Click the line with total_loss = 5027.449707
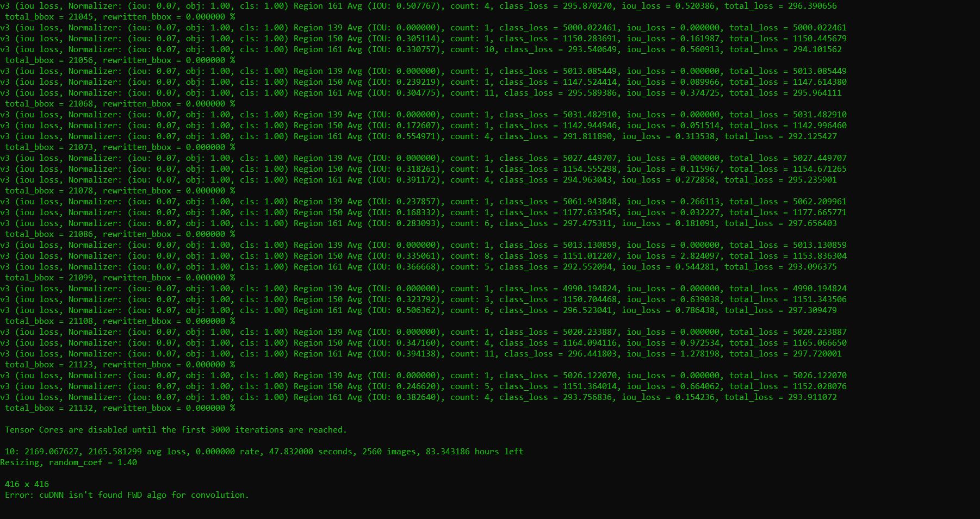This screenshot has width=980, height=519. [423, 158]
